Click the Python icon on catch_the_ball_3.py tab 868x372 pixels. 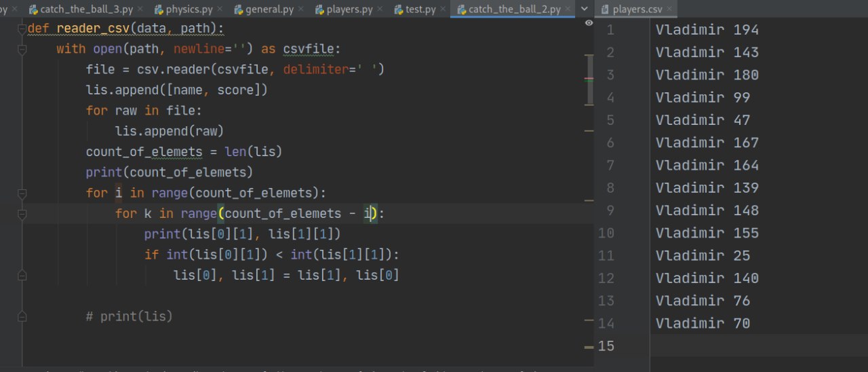(x=33, y=10)
